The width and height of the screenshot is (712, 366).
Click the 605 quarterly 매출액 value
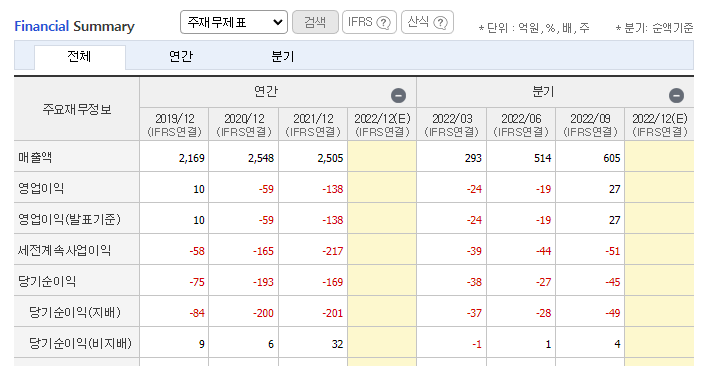tap(612, 158)
